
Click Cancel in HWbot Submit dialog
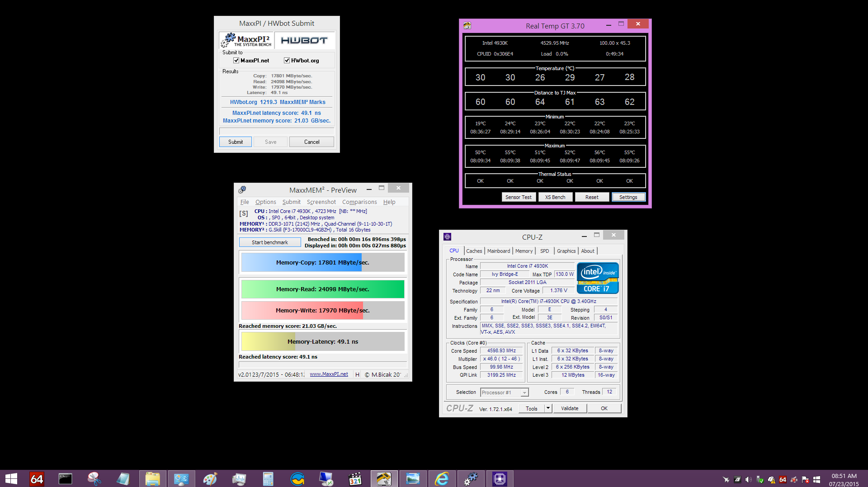[x=311, y=142]
